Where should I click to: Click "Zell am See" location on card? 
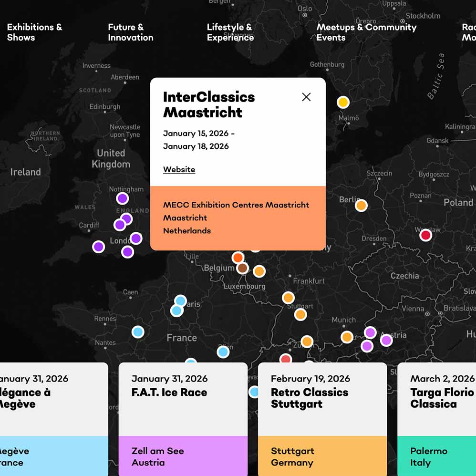coord(157,451)
